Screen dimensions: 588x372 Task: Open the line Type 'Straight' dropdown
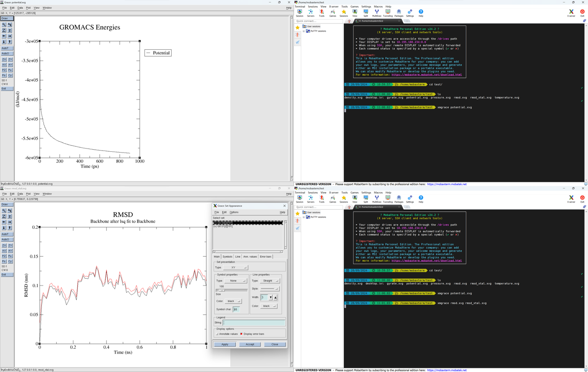pyautogui.click(x=269, y=281)
